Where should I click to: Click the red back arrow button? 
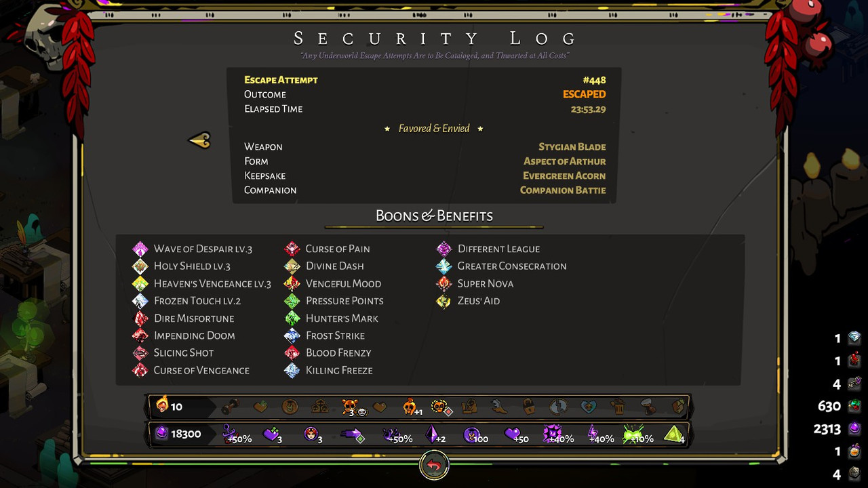(434, 466)
